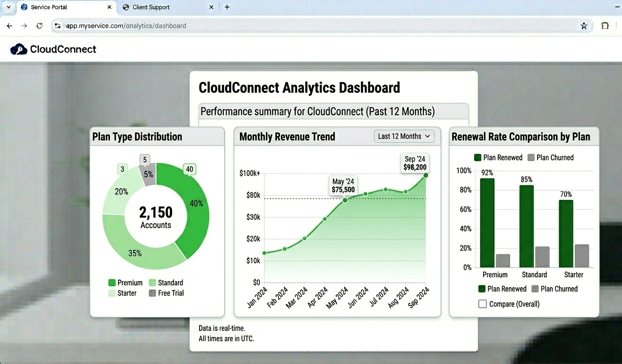Click the Sep 2024 x-axis label
Screen dimensions: 622x364
(x=420, y=298)
